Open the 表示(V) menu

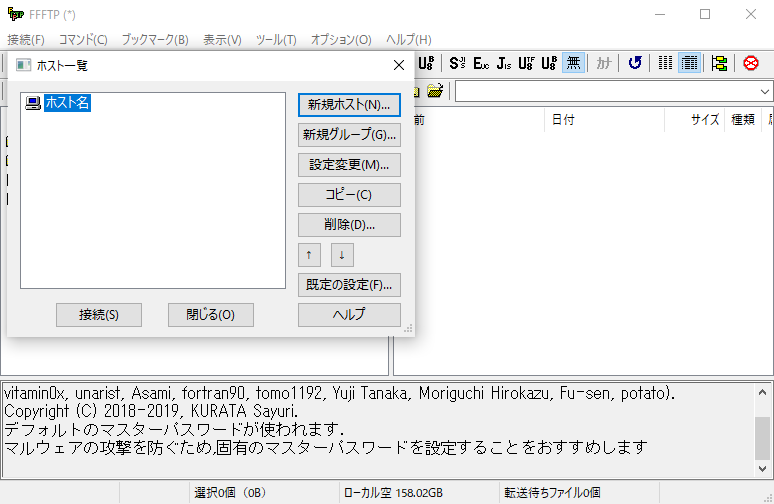coord(222,39)
